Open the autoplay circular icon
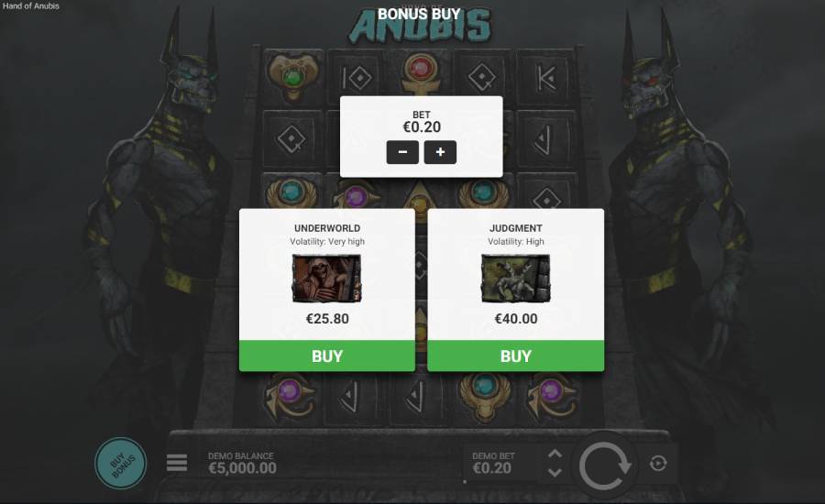This screenshot has width=825, height=504. [x=658, y=464]
